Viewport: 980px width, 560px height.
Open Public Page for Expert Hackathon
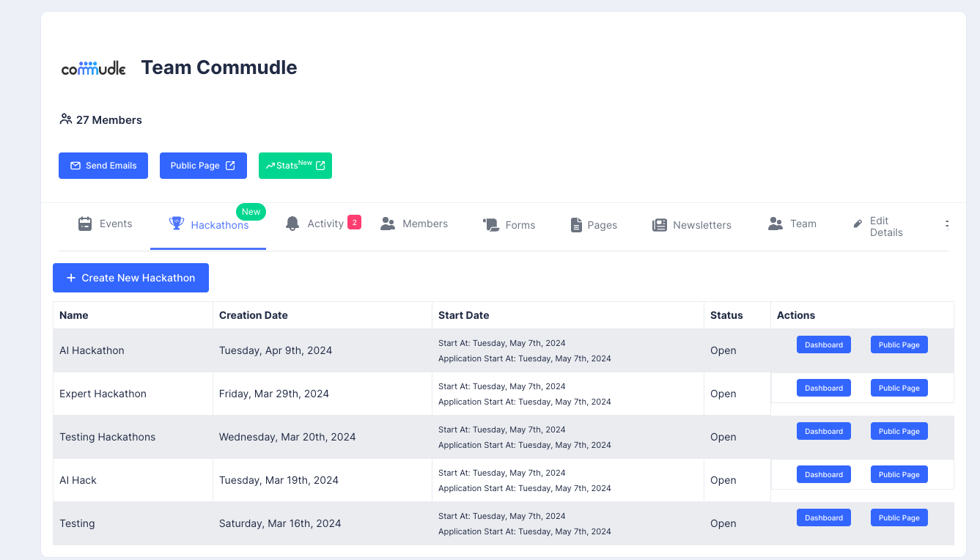tap(899, 388)
